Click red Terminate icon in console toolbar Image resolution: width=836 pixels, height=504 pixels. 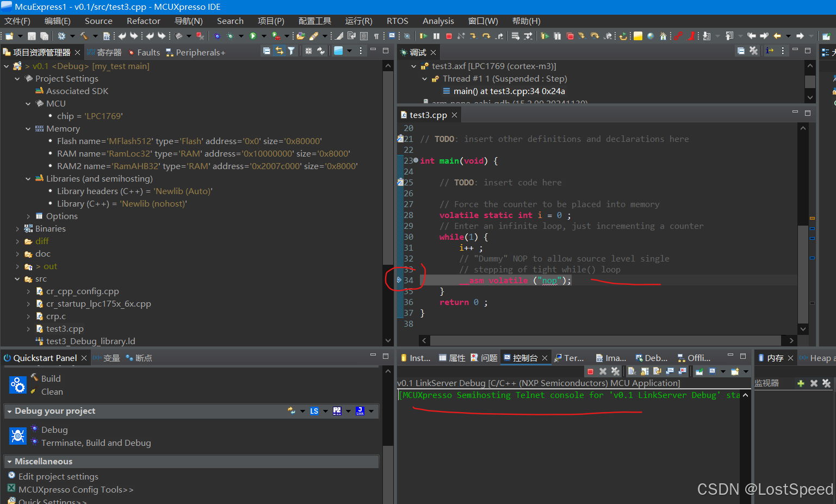590,371
